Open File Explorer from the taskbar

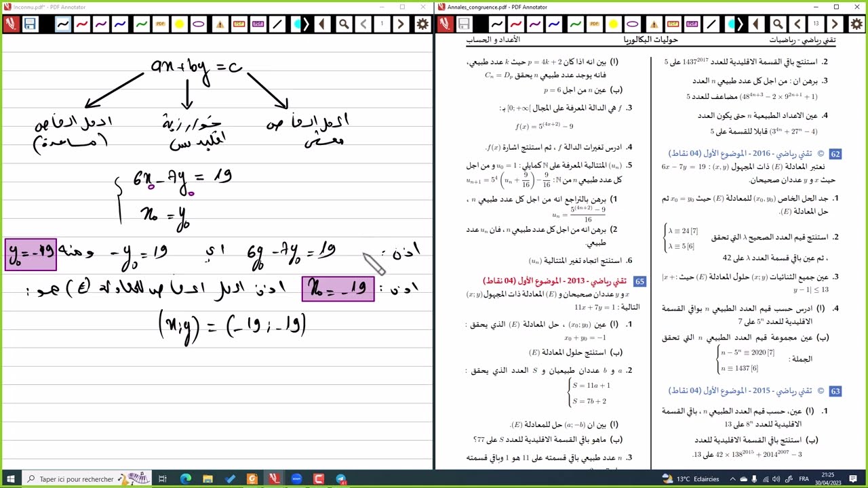(x=208, y=479)
